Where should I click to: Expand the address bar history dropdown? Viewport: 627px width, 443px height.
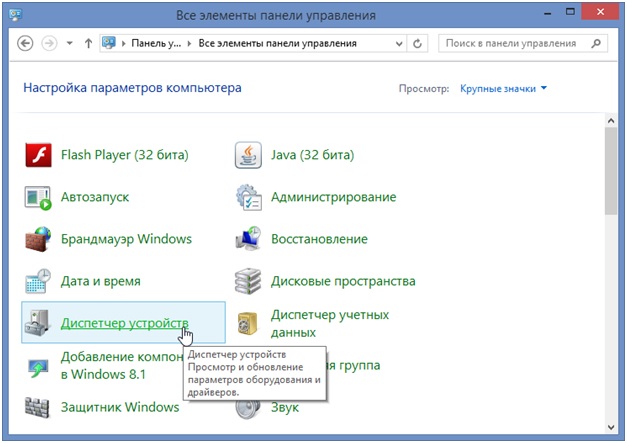399,43
